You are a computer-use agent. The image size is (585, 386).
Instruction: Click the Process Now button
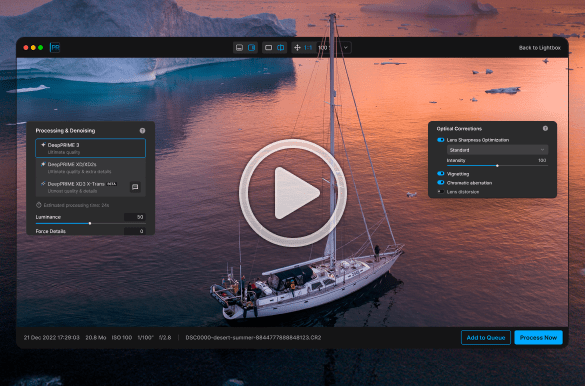coord(538,338)
